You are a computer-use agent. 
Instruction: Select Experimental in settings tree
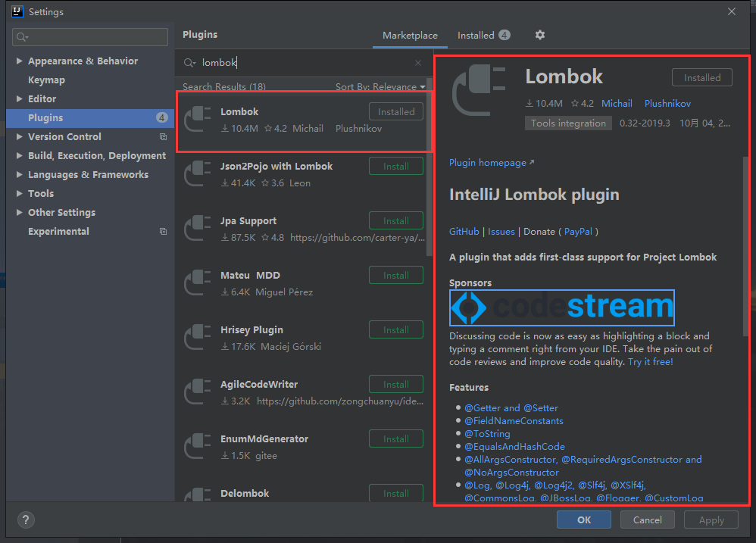point(58,231)
